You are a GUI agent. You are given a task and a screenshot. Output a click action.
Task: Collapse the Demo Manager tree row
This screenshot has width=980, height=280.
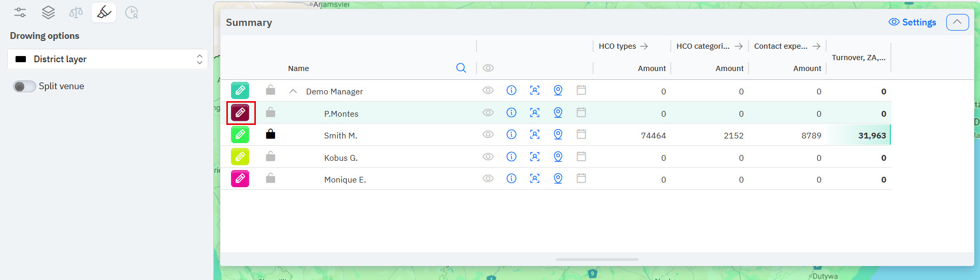point(293,91)
